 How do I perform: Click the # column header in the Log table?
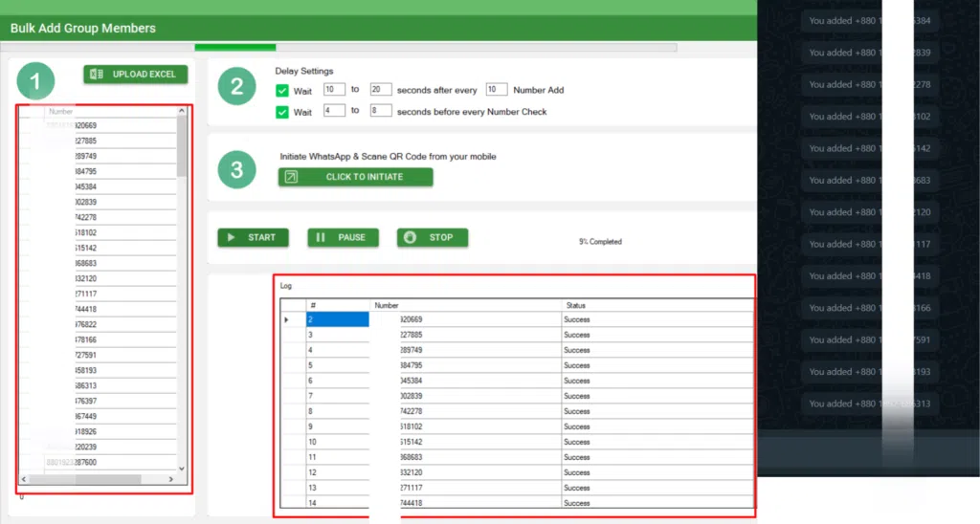[338, 305]
